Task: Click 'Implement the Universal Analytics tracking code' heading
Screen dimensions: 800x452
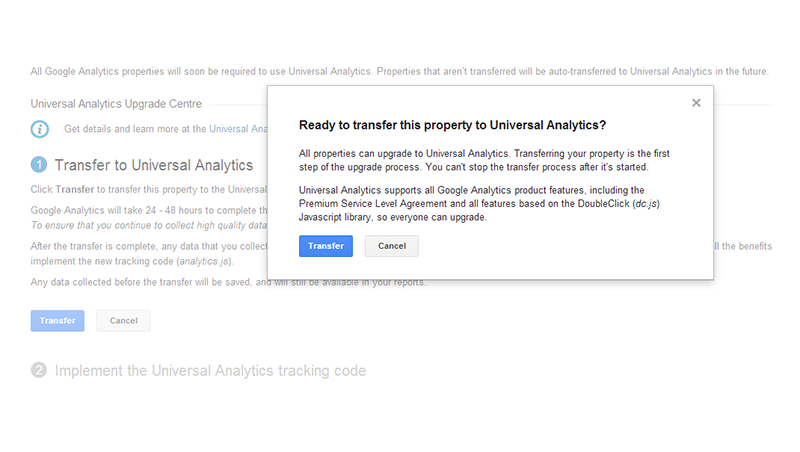Action: pyautogui.click(x=210, y=371)
